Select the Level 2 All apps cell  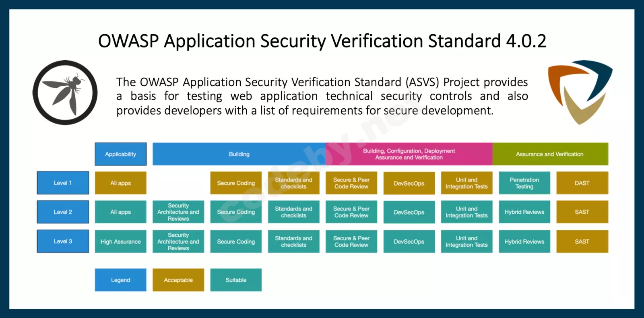121,212
